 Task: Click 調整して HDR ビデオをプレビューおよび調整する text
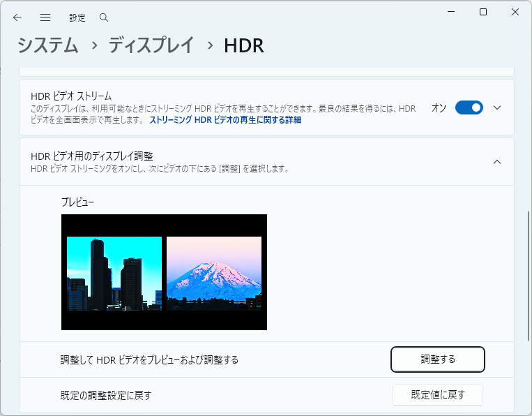(149, 359)
